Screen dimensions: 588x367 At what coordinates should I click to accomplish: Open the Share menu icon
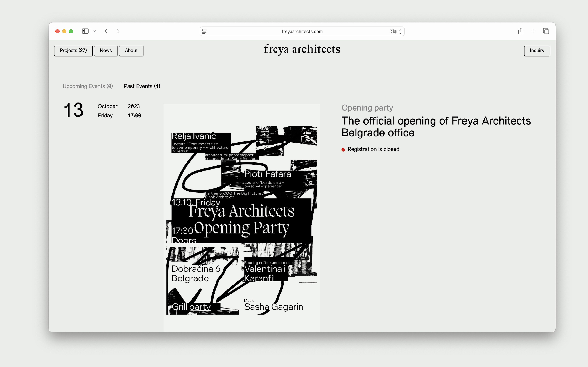click(521, 31)
